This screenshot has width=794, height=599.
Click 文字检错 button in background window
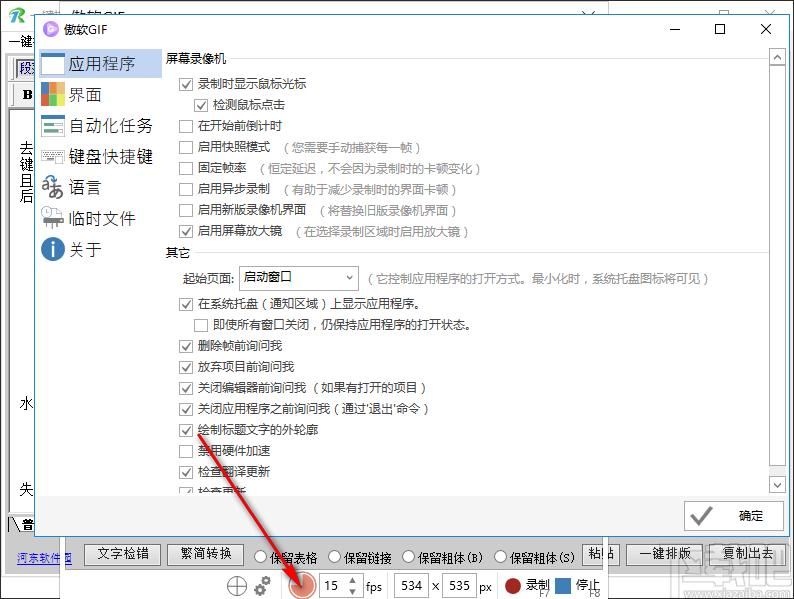123,554
